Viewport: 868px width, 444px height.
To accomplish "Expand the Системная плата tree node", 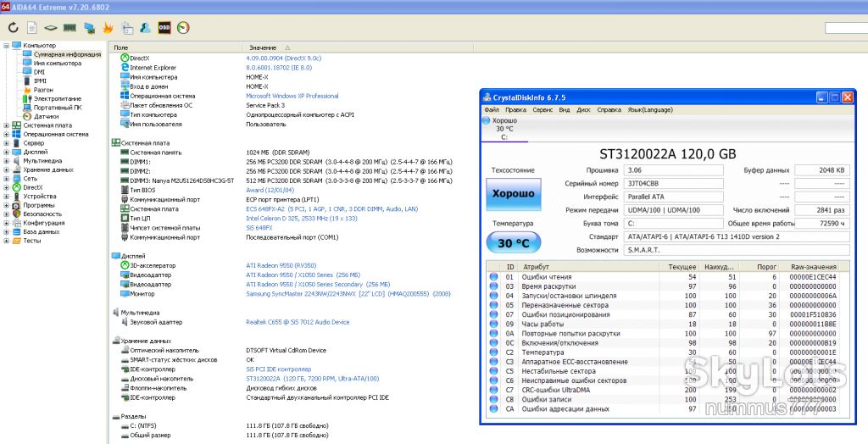I will coord(6,125).
